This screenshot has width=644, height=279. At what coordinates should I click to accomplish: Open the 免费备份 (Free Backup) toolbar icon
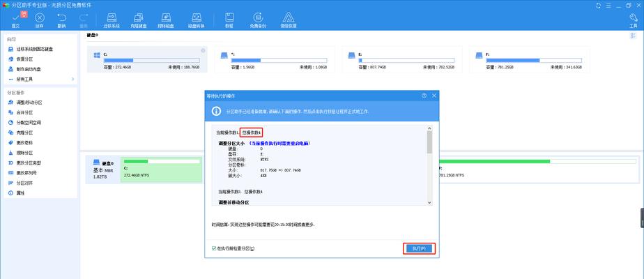click(x=258, y=20)
